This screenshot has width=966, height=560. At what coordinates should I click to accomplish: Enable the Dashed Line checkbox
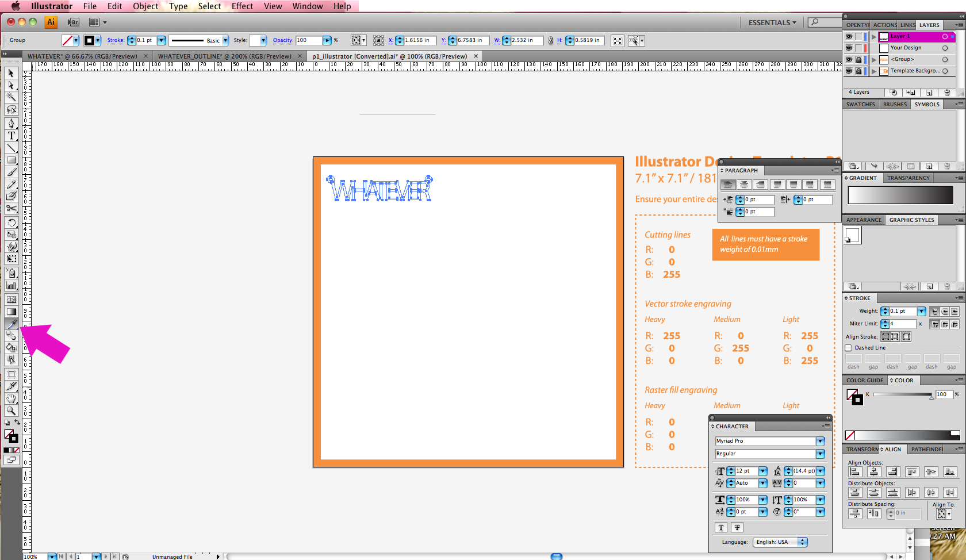point(848,348)
